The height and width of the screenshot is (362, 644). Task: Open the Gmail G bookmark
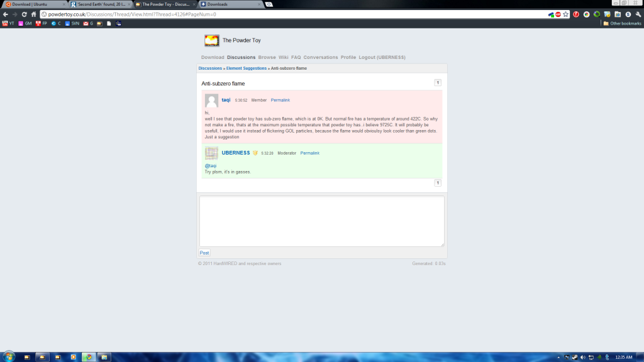click(88, 23)
